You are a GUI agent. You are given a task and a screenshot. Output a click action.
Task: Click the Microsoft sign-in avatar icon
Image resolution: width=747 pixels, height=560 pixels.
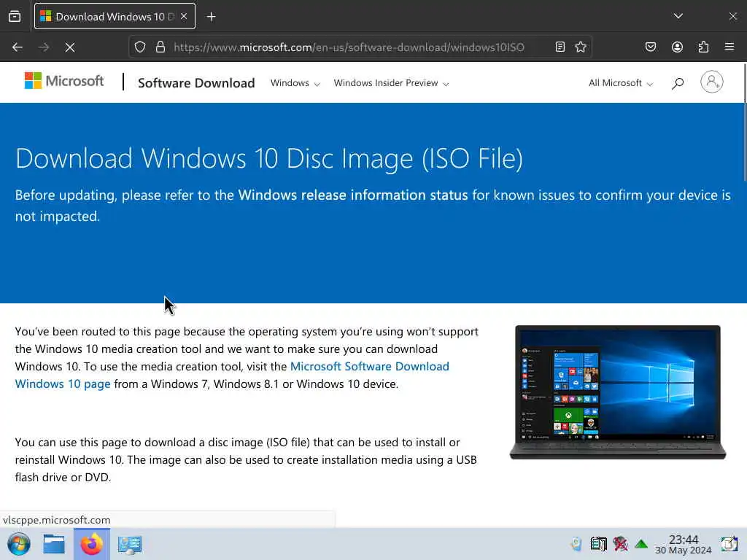(x=712, y=82)
